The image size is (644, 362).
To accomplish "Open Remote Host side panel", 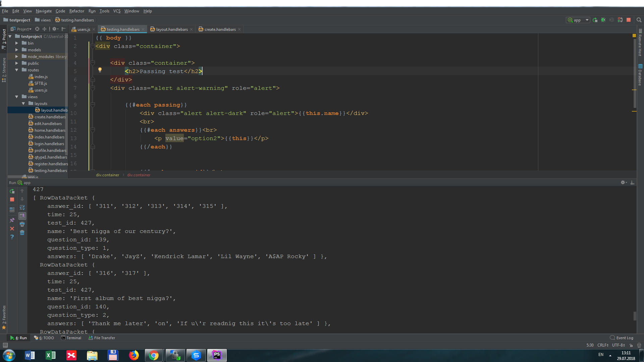I will click(640, 43).
